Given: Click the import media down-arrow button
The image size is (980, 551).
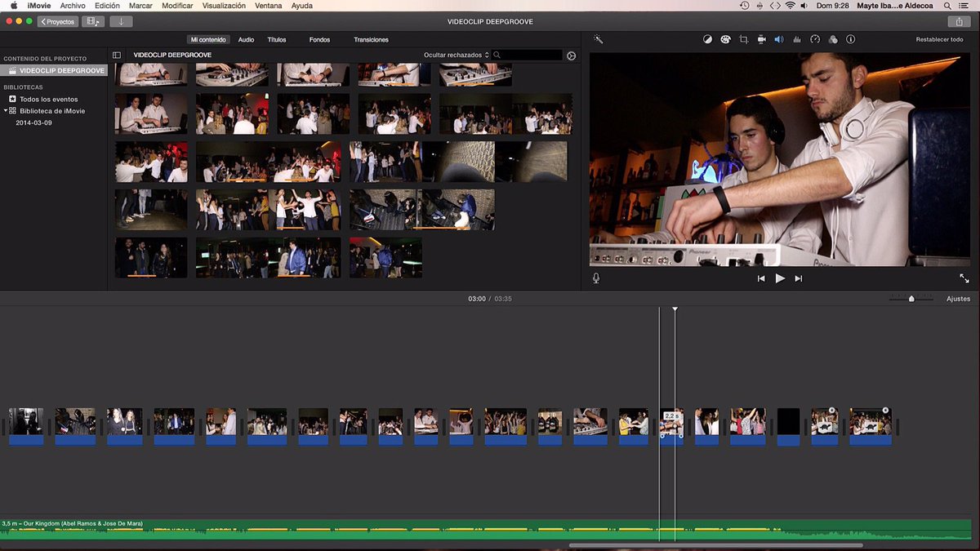Looking at the screenshot, I should 121,21.
